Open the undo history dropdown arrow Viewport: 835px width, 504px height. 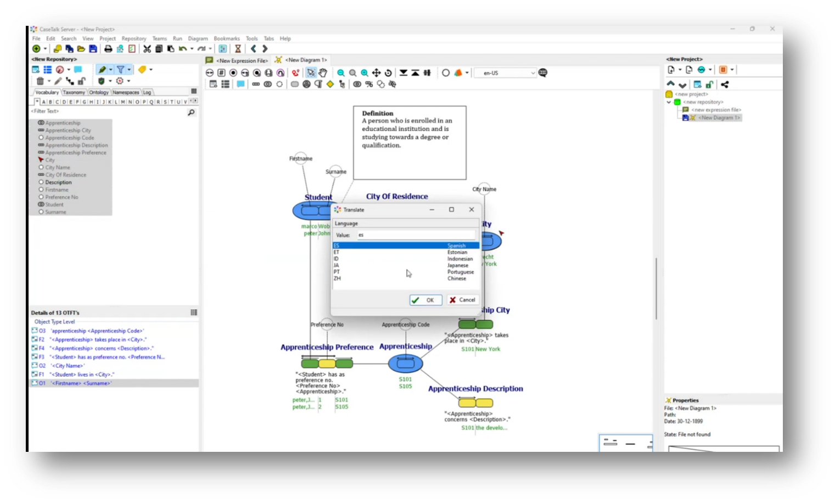(192, 49)
